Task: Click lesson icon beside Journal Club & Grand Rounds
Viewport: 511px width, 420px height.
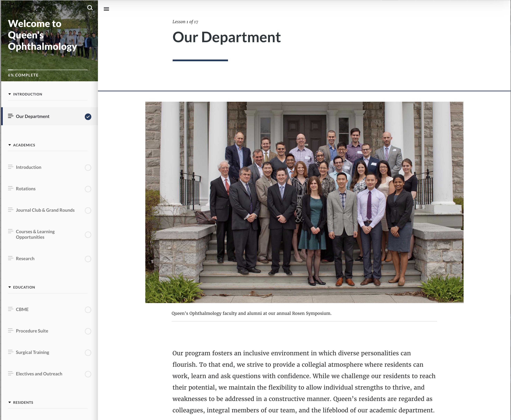Action: coord(10,210)
